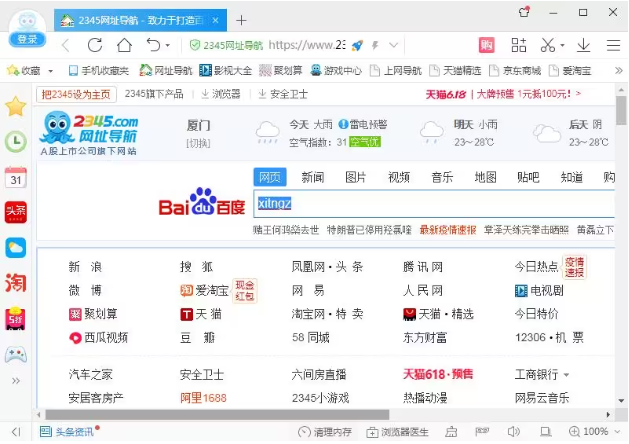Screen dimensions: 629x444
Task: Collapse the sidebar with the status bar arrow
Action: point(16,432)
